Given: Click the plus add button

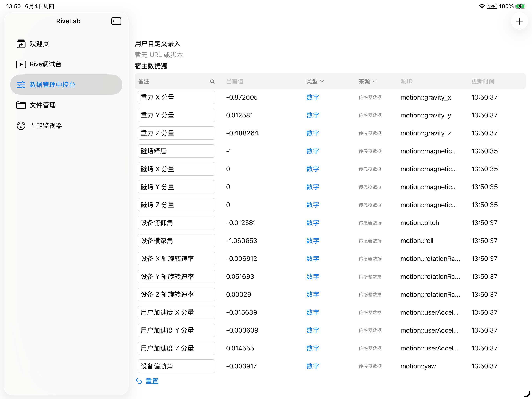Looking at the screenshot, I should pyautogui.click(x=519, y=21).
